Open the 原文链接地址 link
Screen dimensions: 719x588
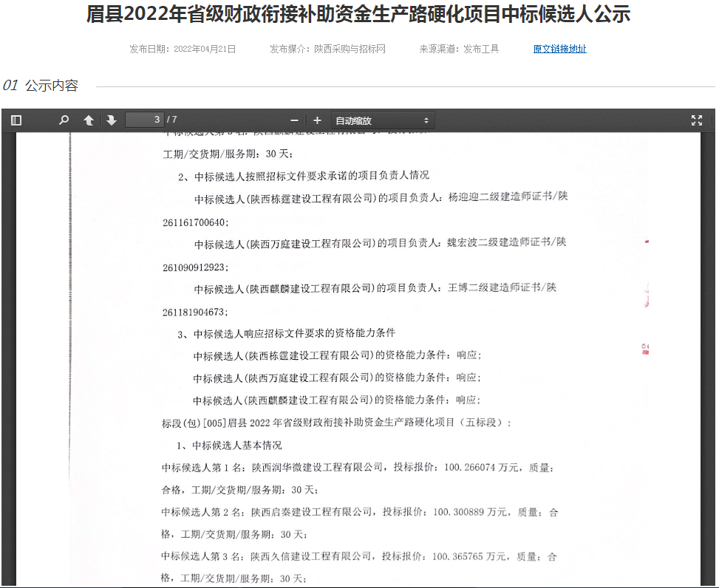[559, 49]
